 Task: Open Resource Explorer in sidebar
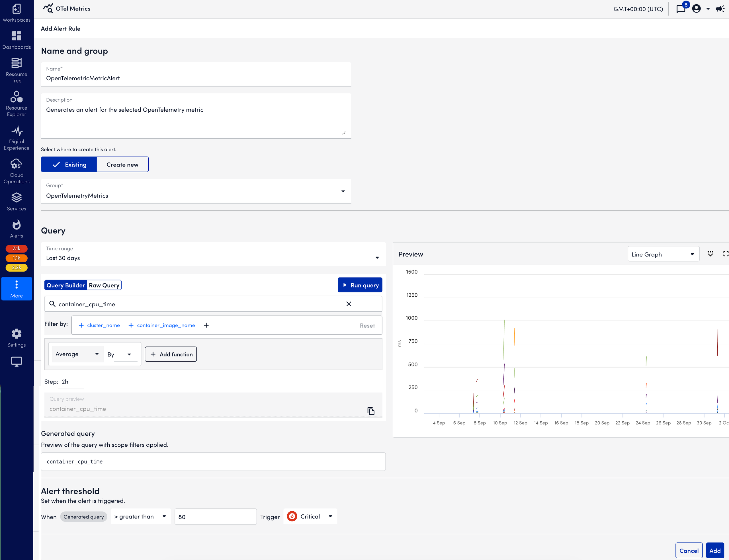click(16, 104)
